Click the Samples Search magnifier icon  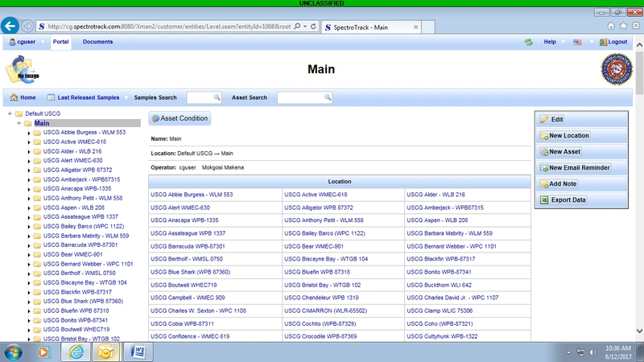point(217,97)
